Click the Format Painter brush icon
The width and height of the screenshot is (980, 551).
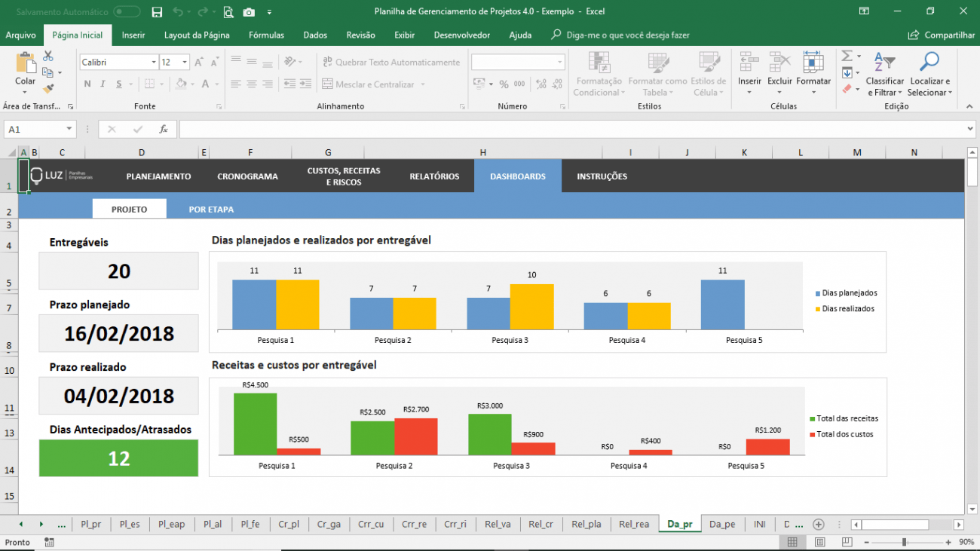[x=48, y=89]
